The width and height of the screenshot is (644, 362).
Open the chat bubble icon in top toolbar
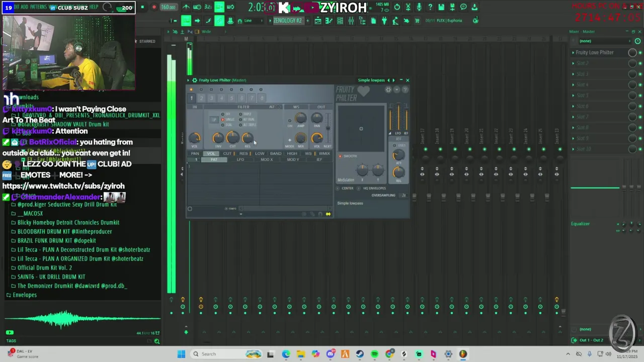pos(464,7)
